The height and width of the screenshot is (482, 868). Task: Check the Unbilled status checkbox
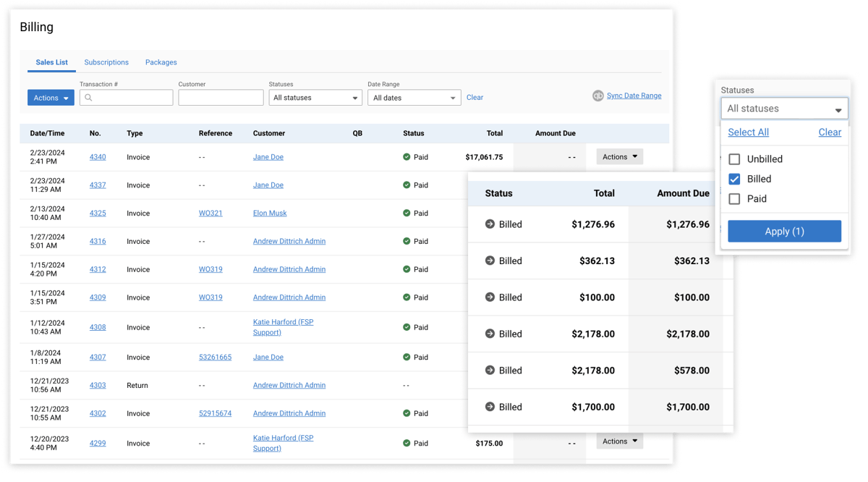[x=734, y=159]
